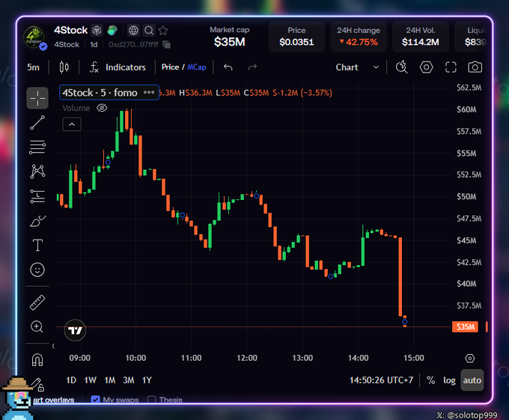Click the 24H change 42.75% card
Screen dimensions: 509x420
click(359, 37)
